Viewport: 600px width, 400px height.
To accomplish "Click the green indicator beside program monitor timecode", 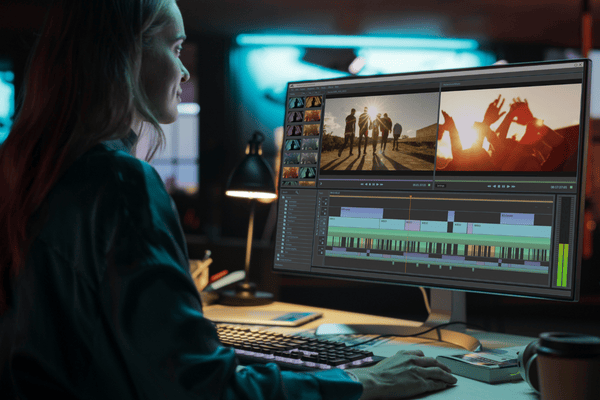I will click(x=571, y=187).
